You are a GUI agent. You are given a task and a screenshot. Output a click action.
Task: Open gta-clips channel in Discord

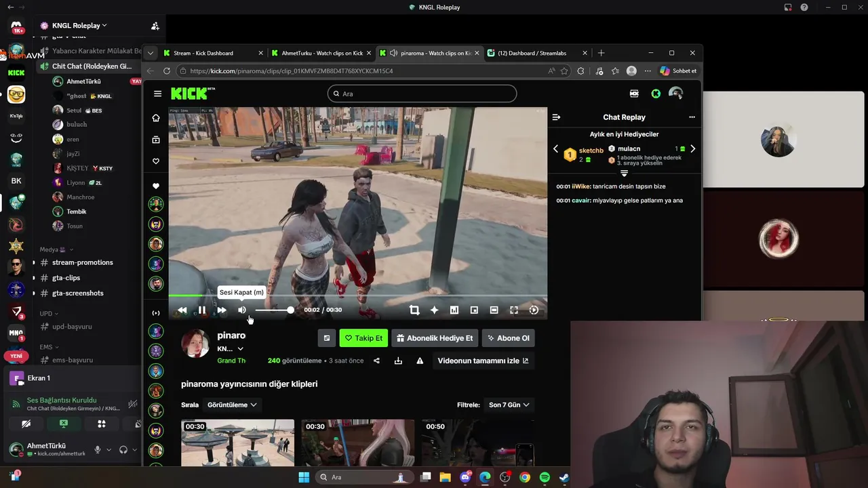66,278
